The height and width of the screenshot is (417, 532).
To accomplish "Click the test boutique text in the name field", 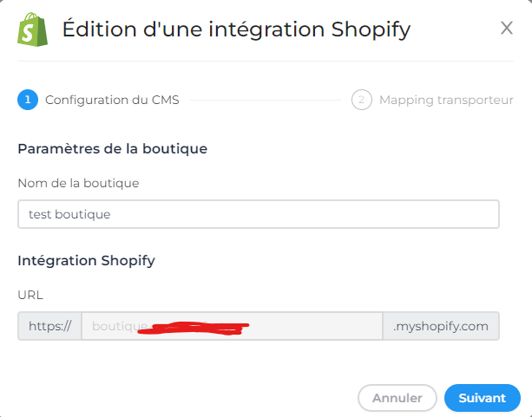I will pos(69,214).
